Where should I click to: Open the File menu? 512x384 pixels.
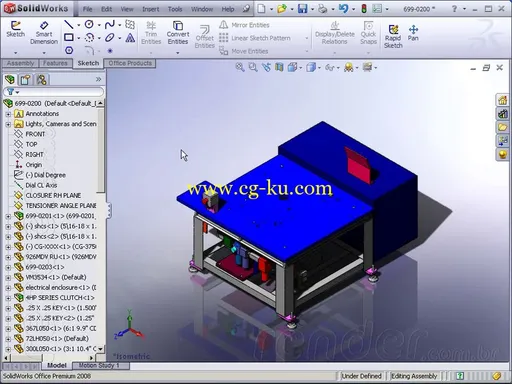[x=87, y=9]
